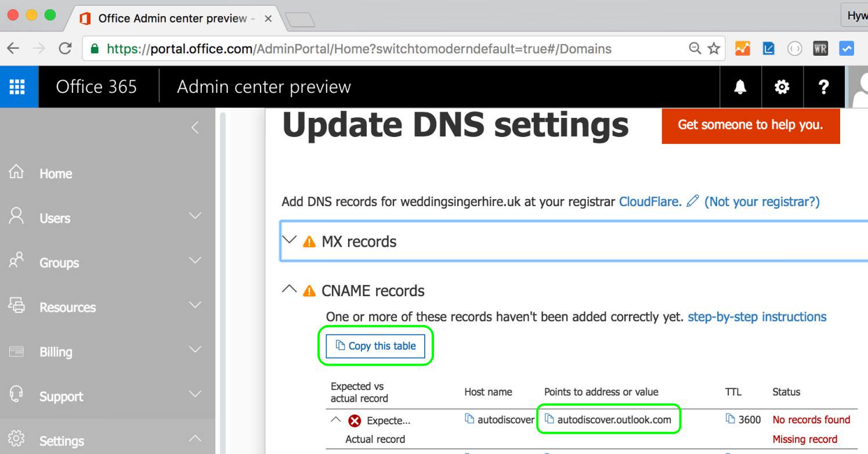868x454 pixels.
Task: Open a new browser tab
Action: 300,20
